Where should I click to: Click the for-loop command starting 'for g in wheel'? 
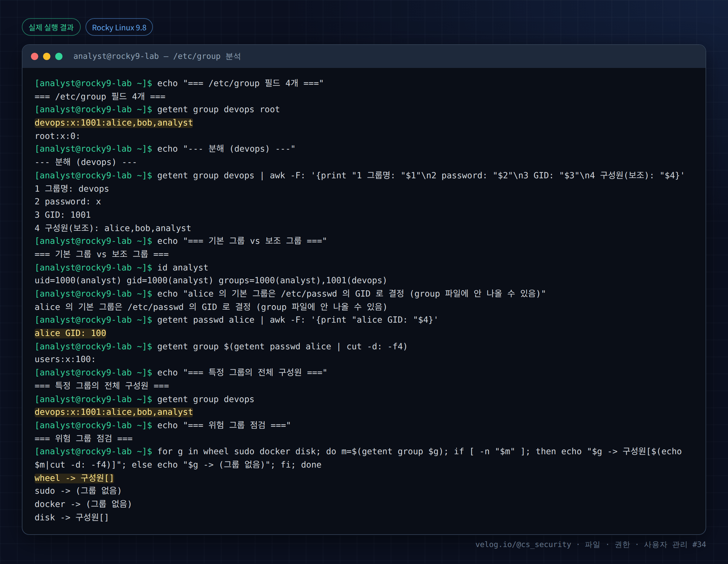(x=358, y=458)
